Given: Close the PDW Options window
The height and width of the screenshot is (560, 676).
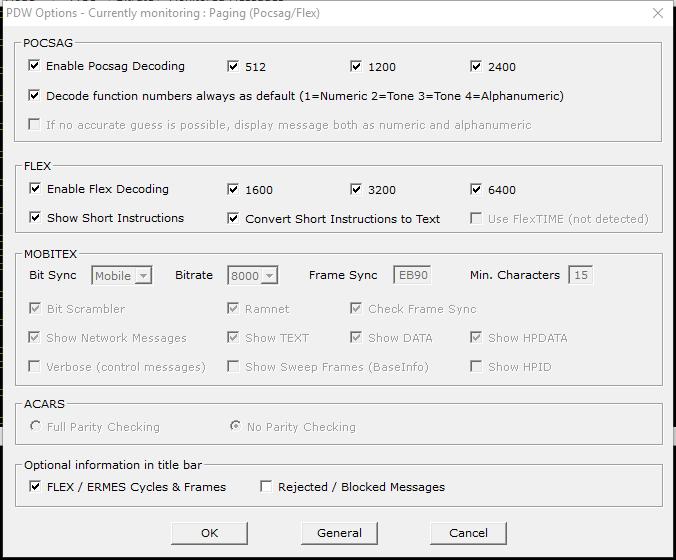Looking at the screenshot, I should coord(658,13).
